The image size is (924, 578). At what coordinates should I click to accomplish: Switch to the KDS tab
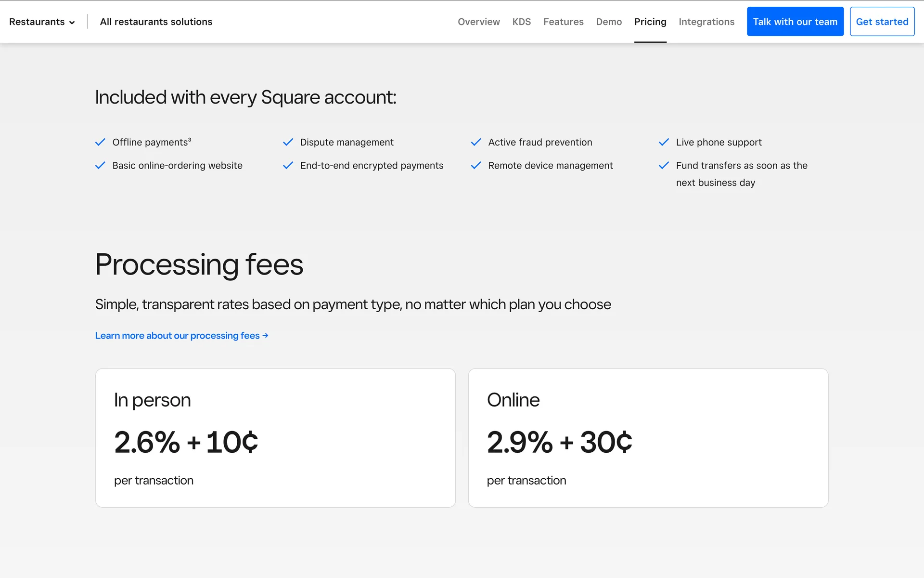521,22
